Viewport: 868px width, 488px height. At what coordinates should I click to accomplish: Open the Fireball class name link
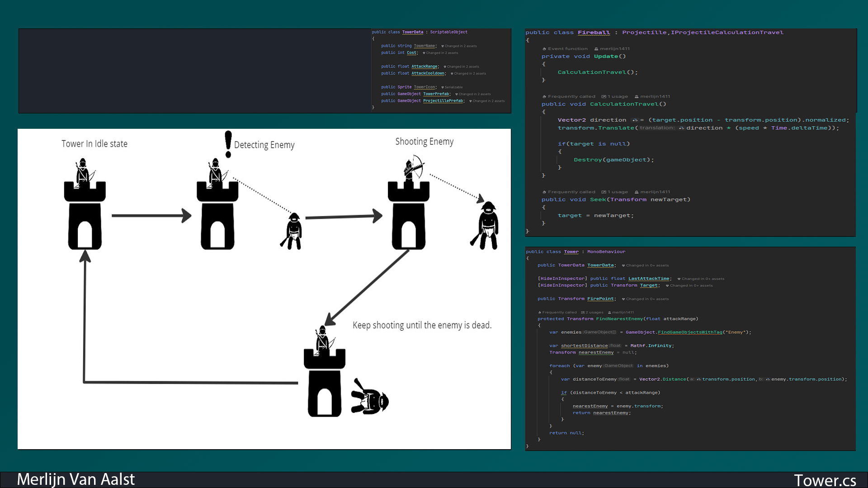(x=594, y=33)
